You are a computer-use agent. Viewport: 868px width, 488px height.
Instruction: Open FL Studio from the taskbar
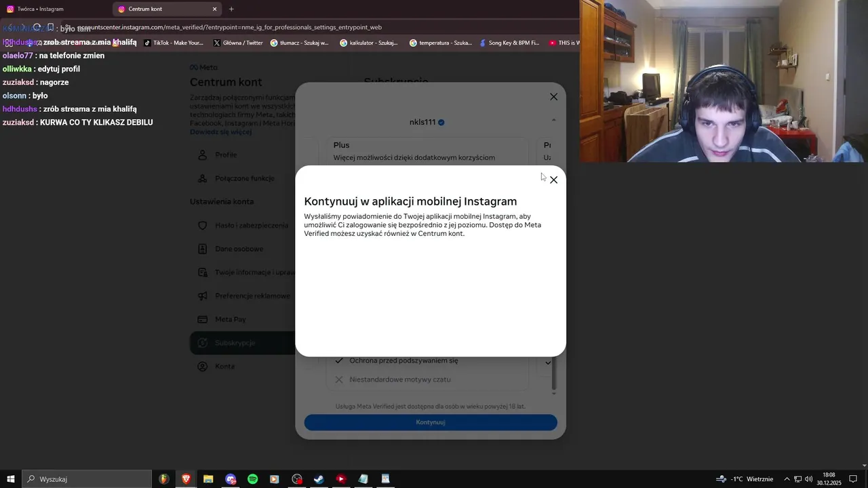click(164, 479)
